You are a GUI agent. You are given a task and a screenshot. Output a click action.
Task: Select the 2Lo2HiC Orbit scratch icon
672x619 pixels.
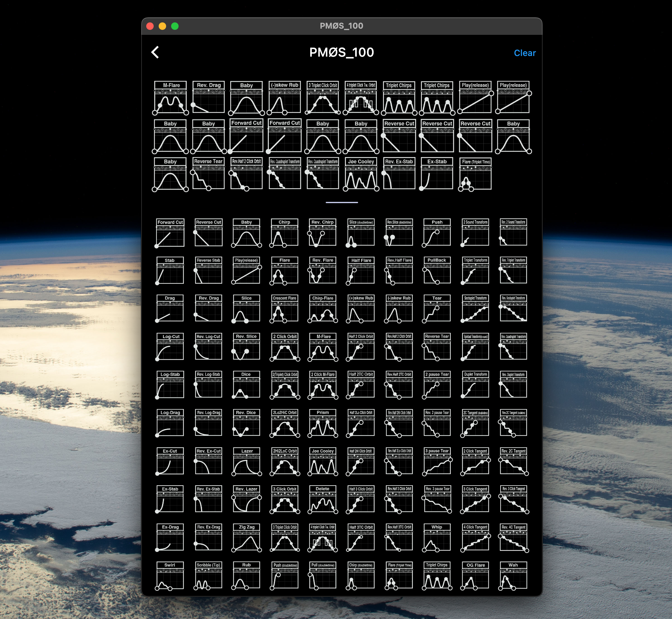click(284, 423)
